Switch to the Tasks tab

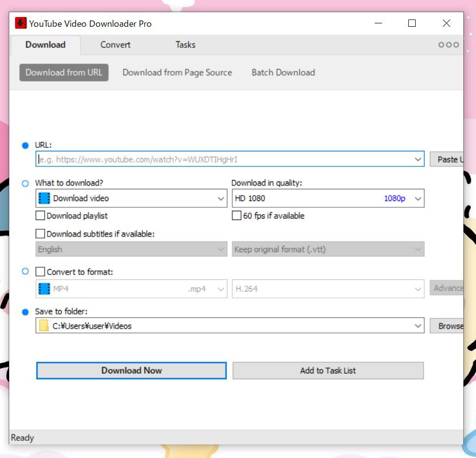click(185, 45)
